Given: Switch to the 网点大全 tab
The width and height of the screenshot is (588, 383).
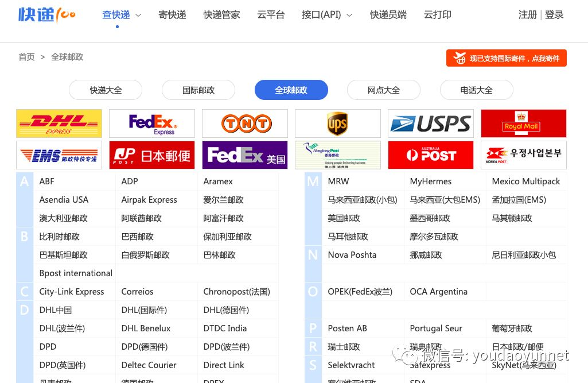Looking at the screenshot, I should [384, 90].
